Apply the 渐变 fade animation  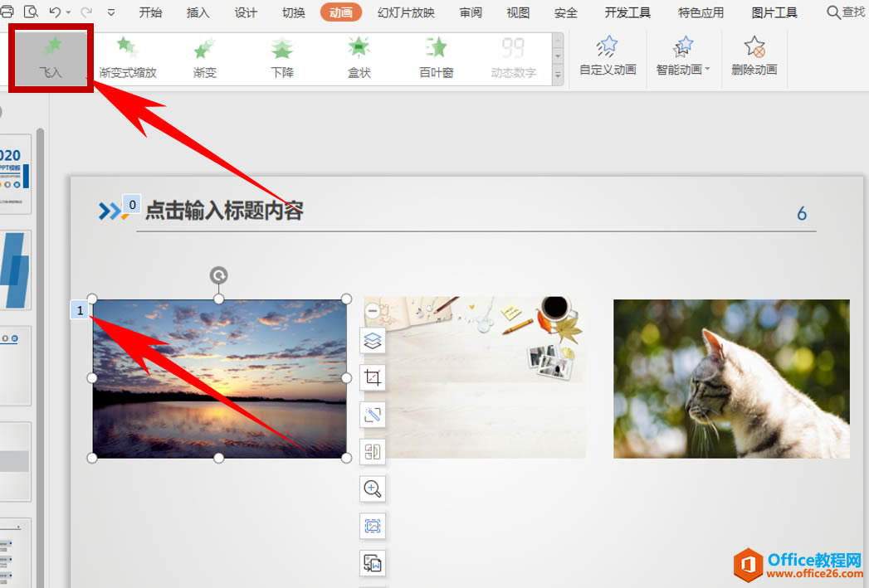(x=204, y=58)
